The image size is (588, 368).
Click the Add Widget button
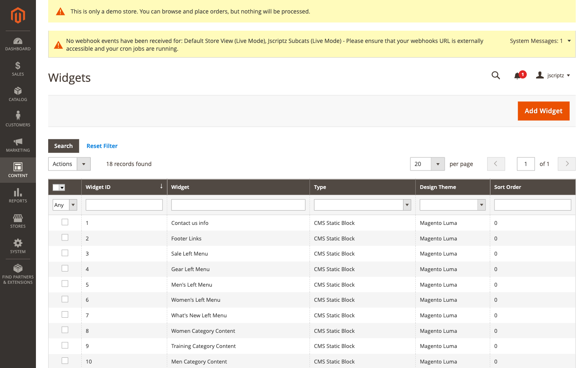pos(543,111)
